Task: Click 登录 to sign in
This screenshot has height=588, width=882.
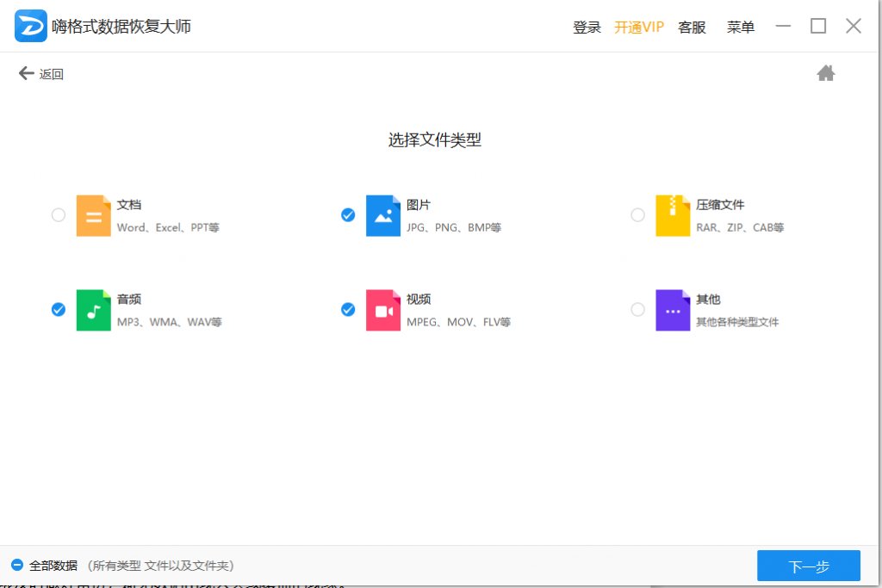Action: [587, 27]
